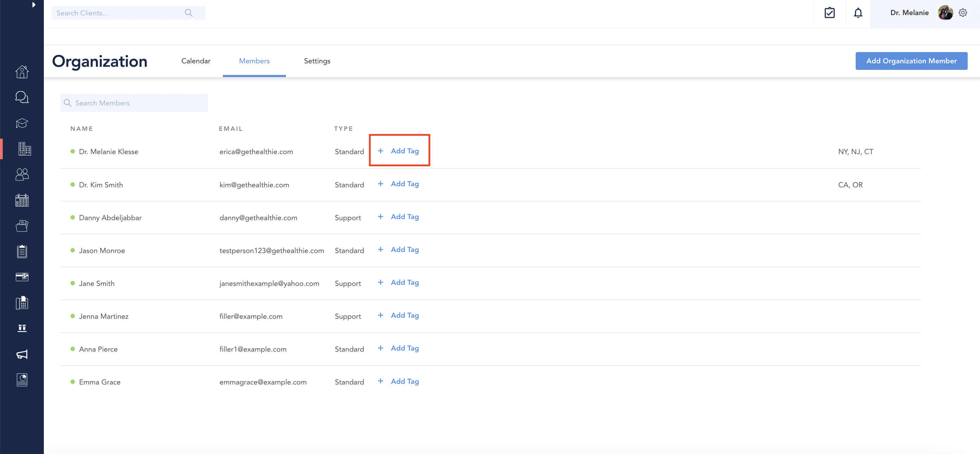Click the billing credit card icon
The width and height of the screenshot is (980, 454).
pos(22,277)
